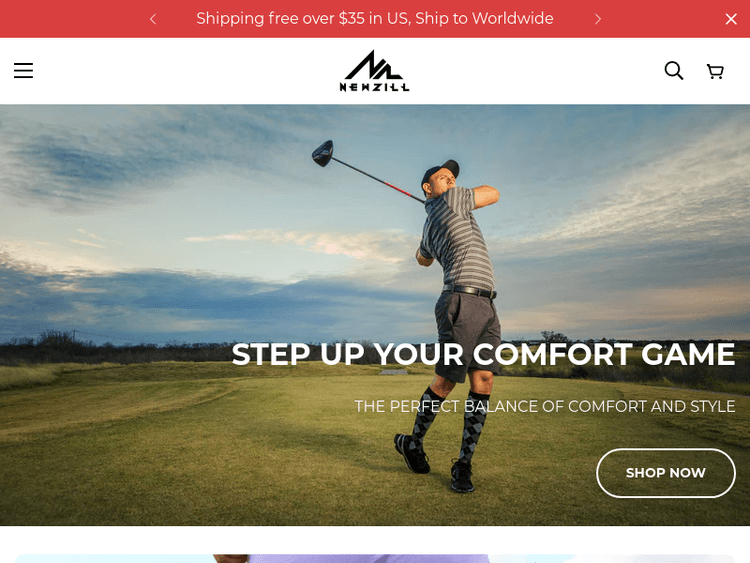The height and width of the screenshot is (563, 750).
Task: Click the perfect balance of comfort subtitle
Action: coord(545,406)
